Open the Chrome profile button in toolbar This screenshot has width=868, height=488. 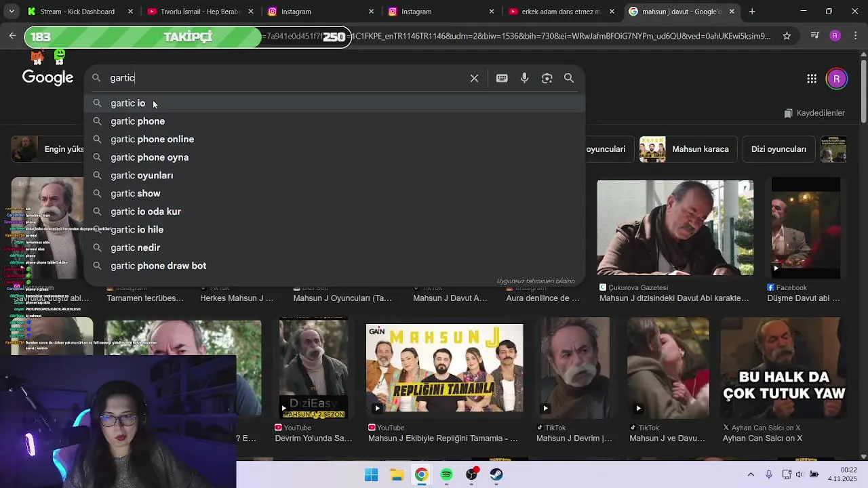(x=835, y=36)
